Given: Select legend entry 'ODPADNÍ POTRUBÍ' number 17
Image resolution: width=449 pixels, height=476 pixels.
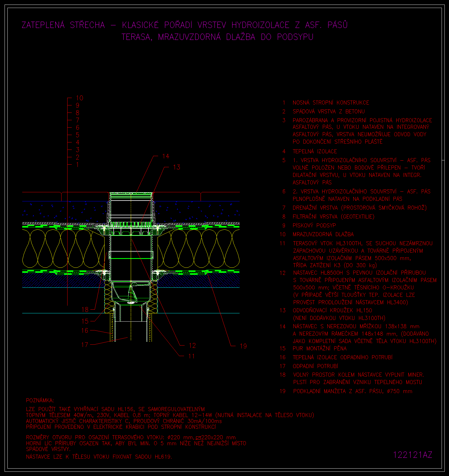Looking at the screenshot, I should (316, 366).
